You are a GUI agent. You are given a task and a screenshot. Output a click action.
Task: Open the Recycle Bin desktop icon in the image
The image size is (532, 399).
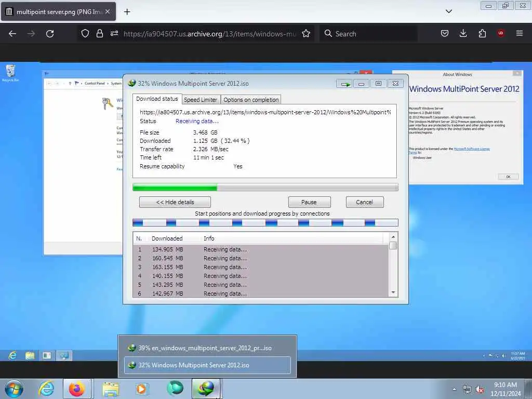pyautogui.click(x=10, y=73)
